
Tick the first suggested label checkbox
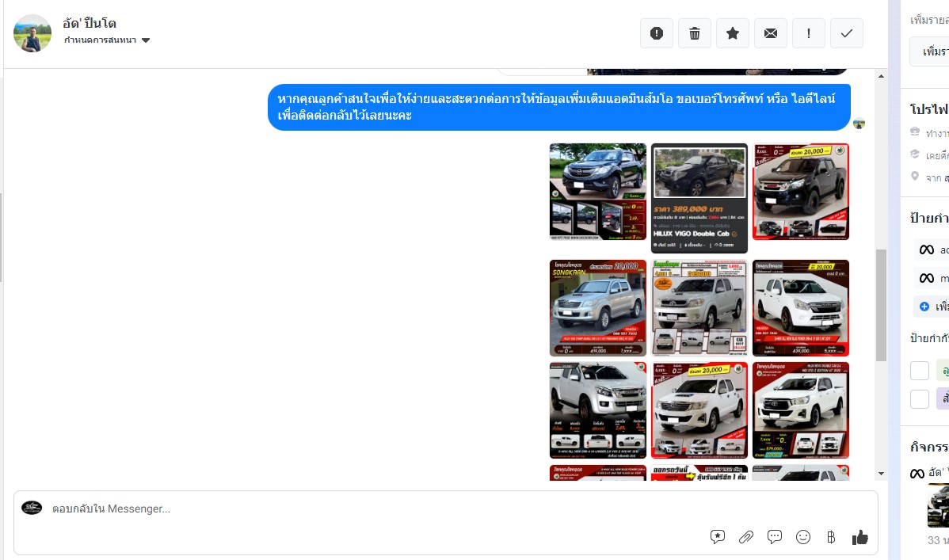coord(920,371)
